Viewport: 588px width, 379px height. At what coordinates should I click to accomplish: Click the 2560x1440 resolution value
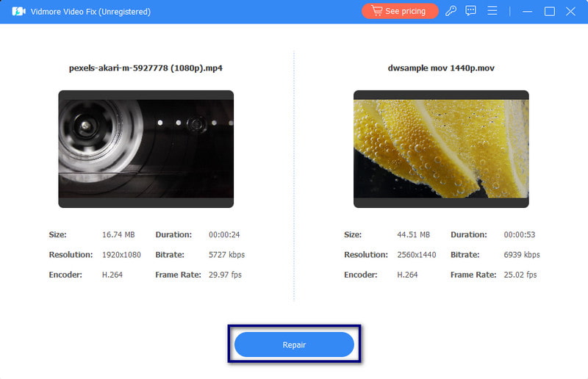417,255
